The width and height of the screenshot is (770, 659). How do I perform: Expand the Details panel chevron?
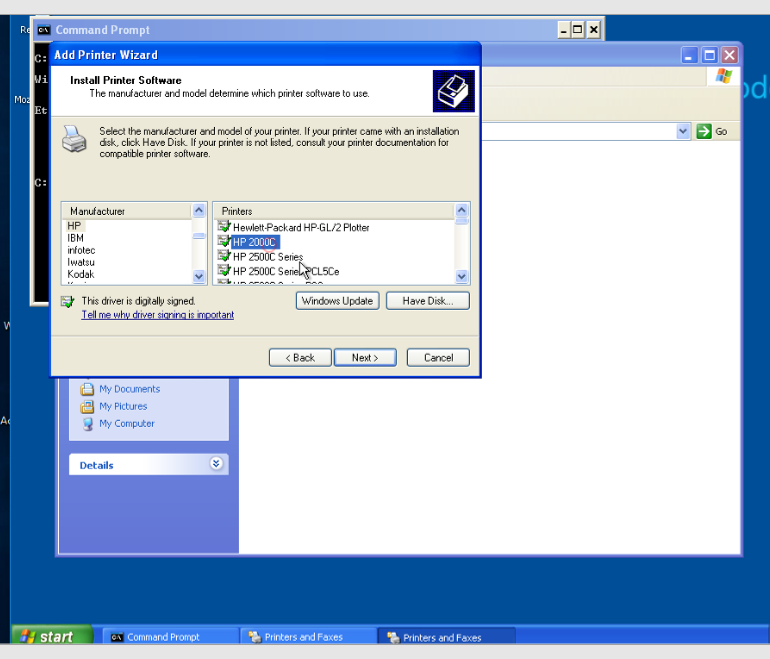click(x=216, y=464)
